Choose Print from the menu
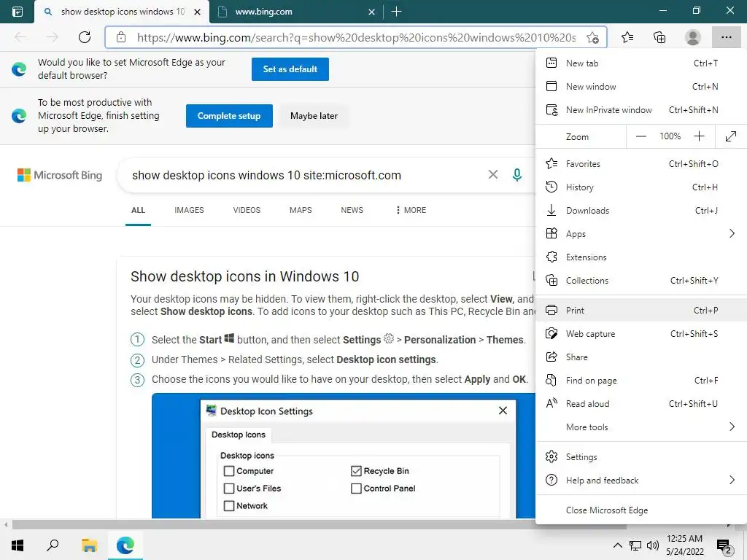 (641, 311)
